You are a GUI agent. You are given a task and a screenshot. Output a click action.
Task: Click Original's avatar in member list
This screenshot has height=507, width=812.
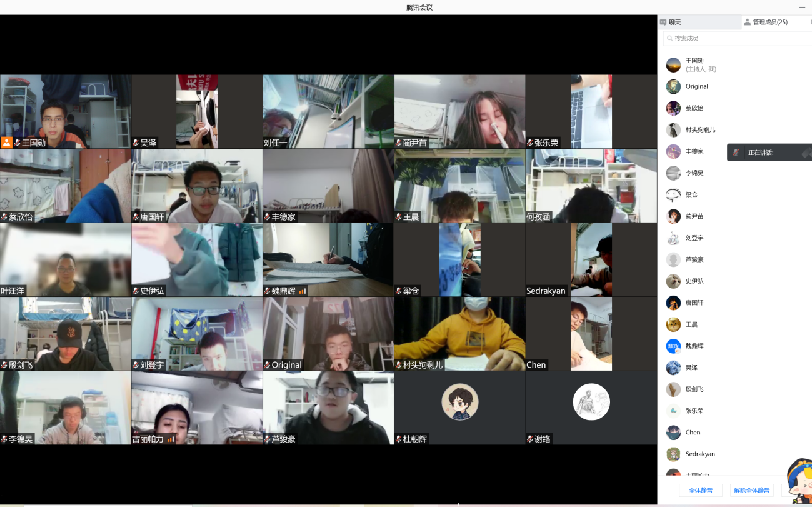(673, 87)
